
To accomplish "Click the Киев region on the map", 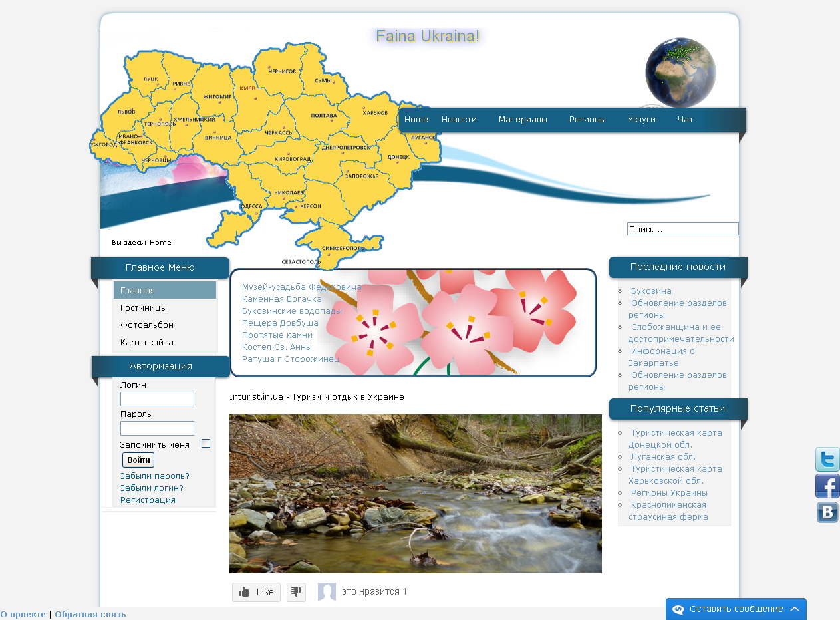I will pos(247,88).
